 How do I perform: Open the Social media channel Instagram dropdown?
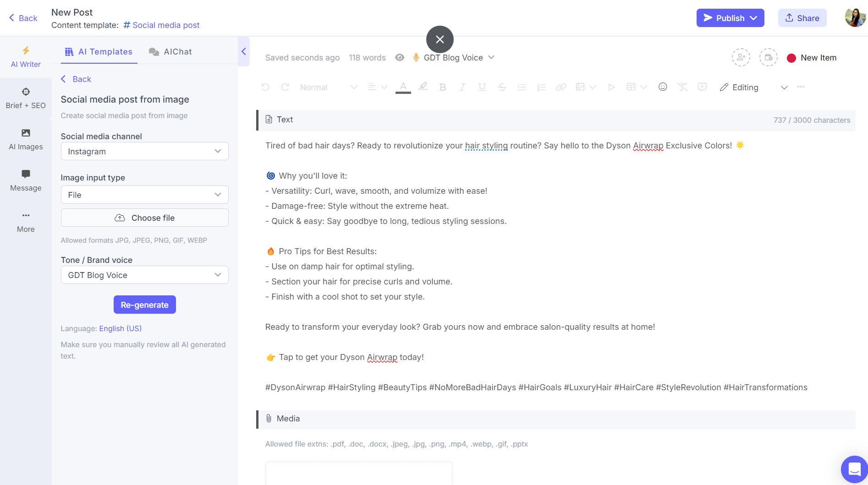click(145, 151)
